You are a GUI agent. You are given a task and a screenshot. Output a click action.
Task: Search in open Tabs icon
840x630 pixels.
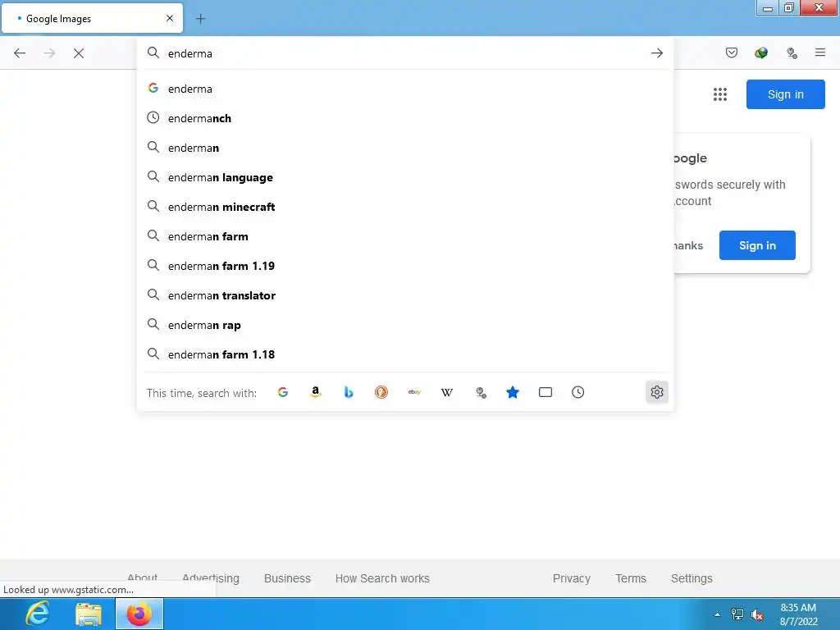(x=546, y=392)
